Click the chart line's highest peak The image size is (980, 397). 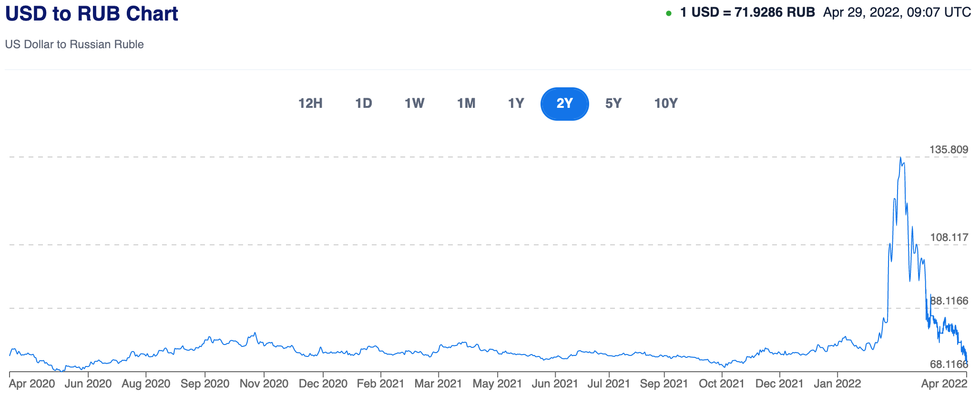(900, 157)
